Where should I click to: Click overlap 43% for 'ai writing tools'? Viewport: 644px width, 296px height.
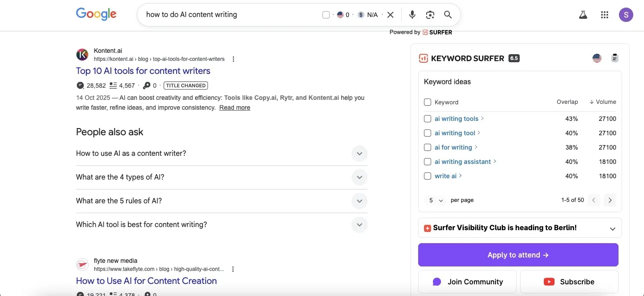pyautogui.click(x=572, y=119)
